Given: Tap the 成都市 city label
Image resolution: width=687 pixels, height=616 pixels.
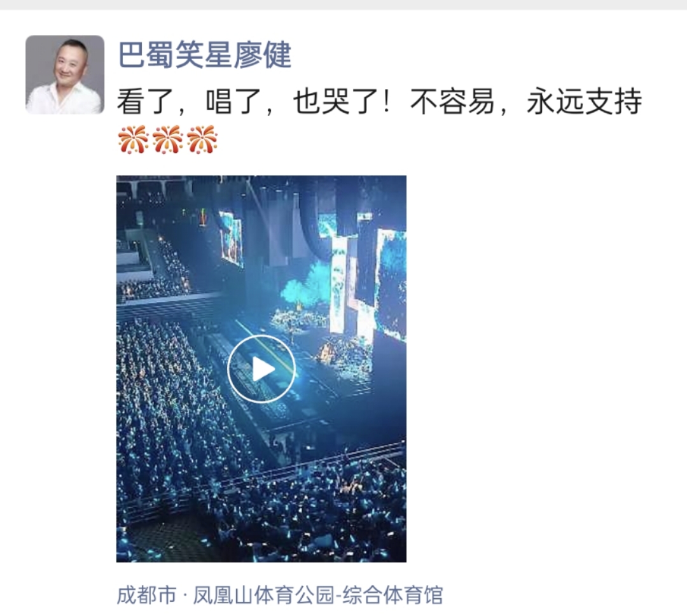Looking at the screenshot, I should tap(146, 595).
